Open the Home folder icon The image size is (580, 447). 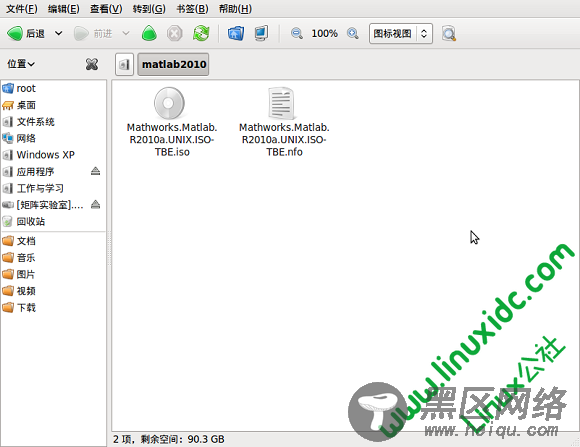point(236,34)
